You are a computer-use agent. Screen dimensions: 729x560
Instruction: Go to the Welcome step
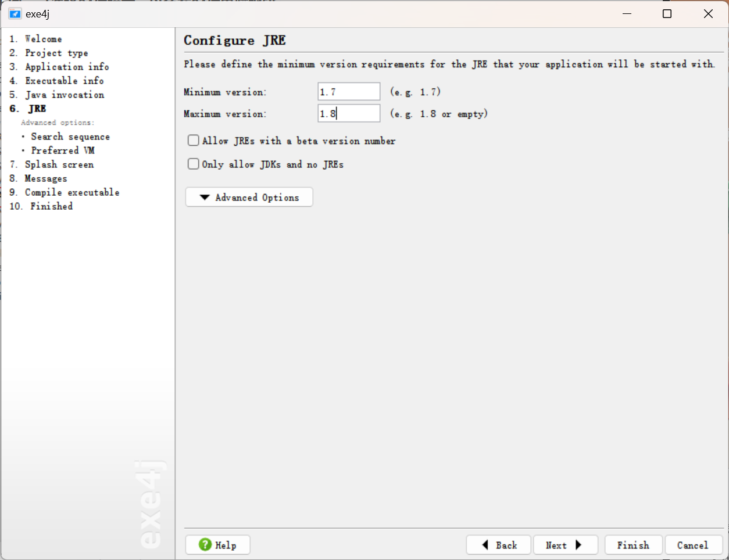tap(43, 39)
